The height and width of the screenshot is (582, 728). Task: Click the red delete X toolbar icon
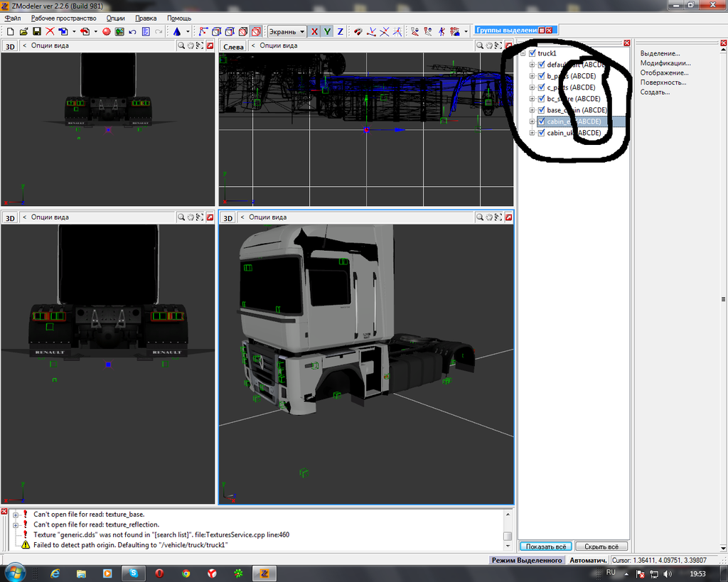(50, 32)
